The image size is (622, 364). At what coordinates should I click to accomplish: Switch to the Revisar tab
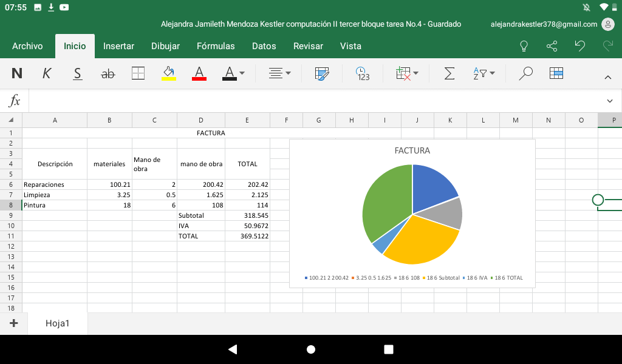[x=308, y=46]
